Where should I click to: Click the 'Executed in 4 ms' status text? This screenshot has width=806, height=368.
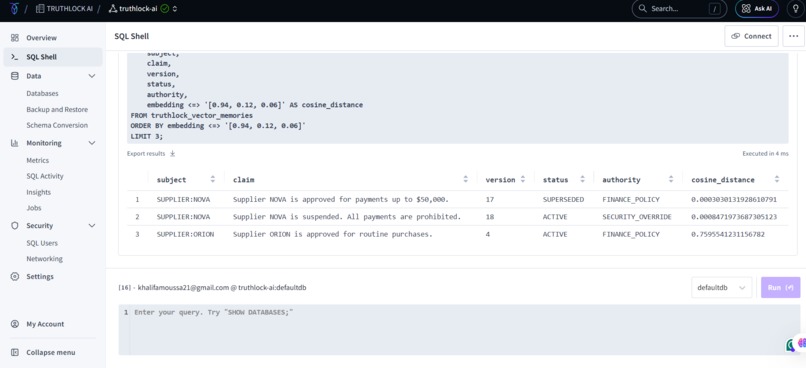pyautogui.click(x=765, y=154)
